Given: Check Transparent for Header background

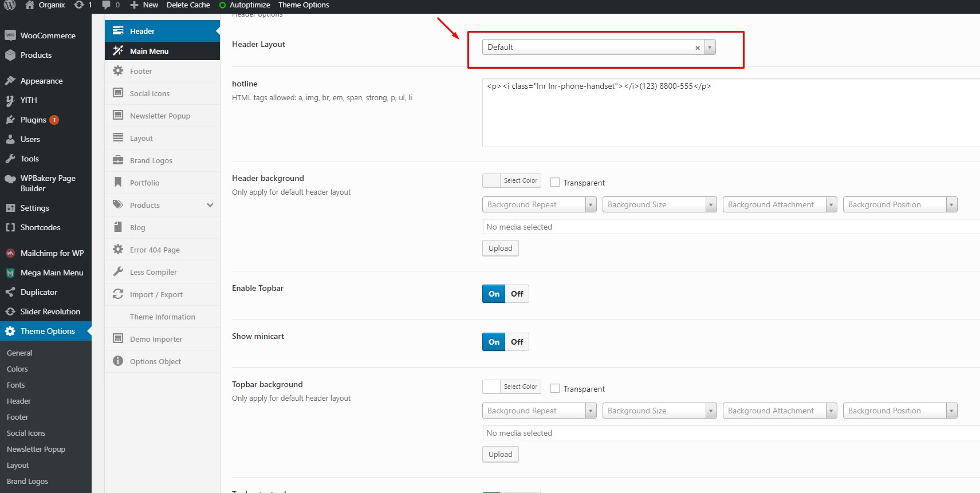Looking at the screenshot, I should coord(554,182).
